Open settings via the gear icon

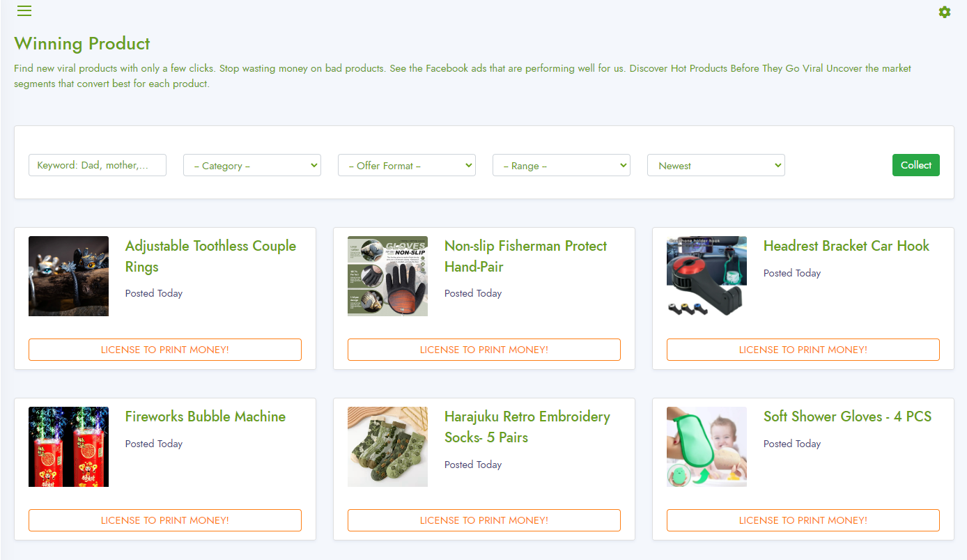point(944,12)
